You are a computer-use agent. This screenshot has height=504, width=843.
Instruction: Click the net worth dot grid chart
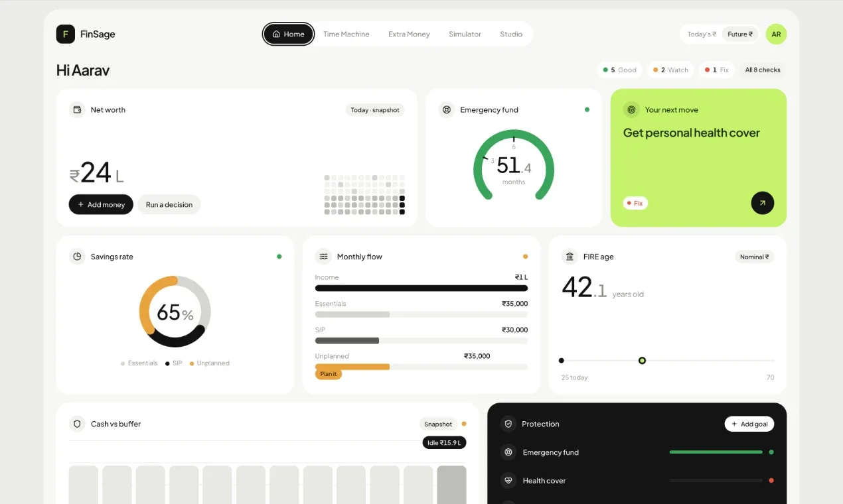click(364, 195)
